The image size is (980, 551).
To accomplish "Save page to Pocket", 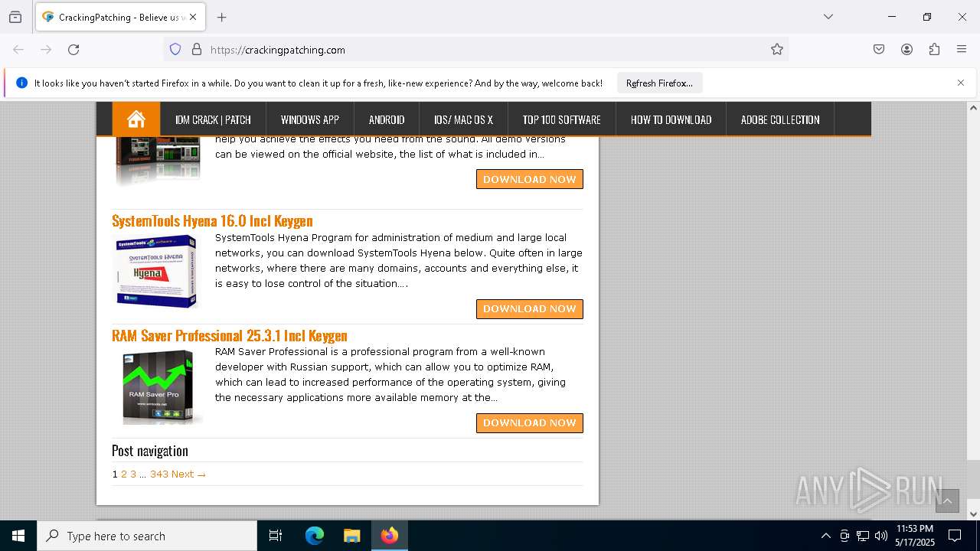I will click(879, 50).
